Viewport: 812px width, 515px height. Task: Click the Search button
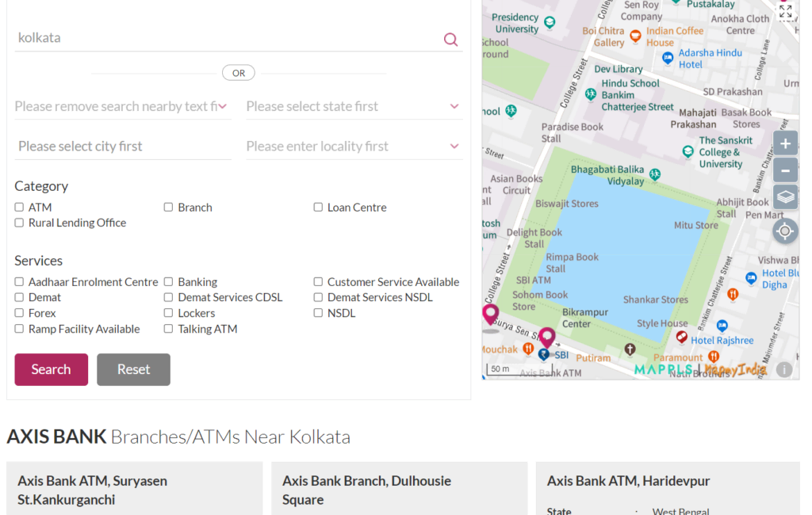click(x=52, y=369)
